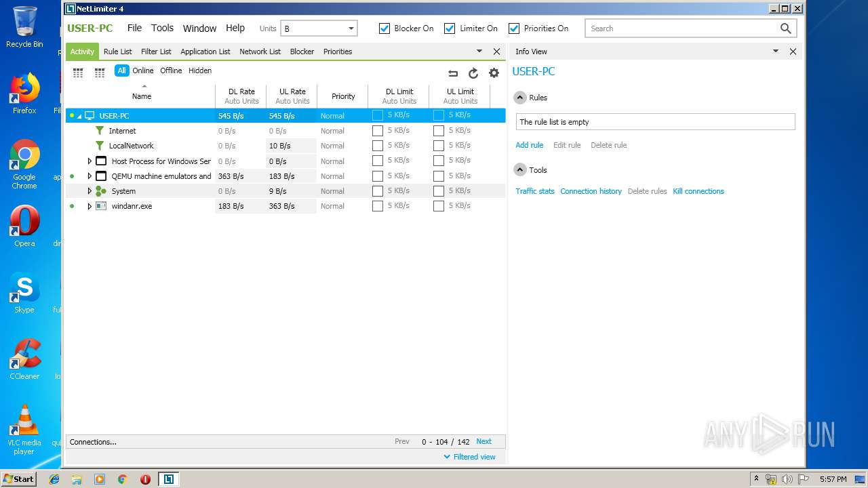
Task: Enable DL Limit for windanr.exe row
Action: [378, 206]
